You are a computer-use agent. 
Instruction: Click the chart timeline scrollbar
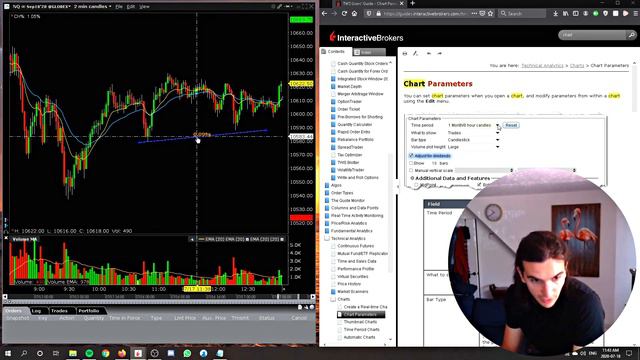pos(158,297)
